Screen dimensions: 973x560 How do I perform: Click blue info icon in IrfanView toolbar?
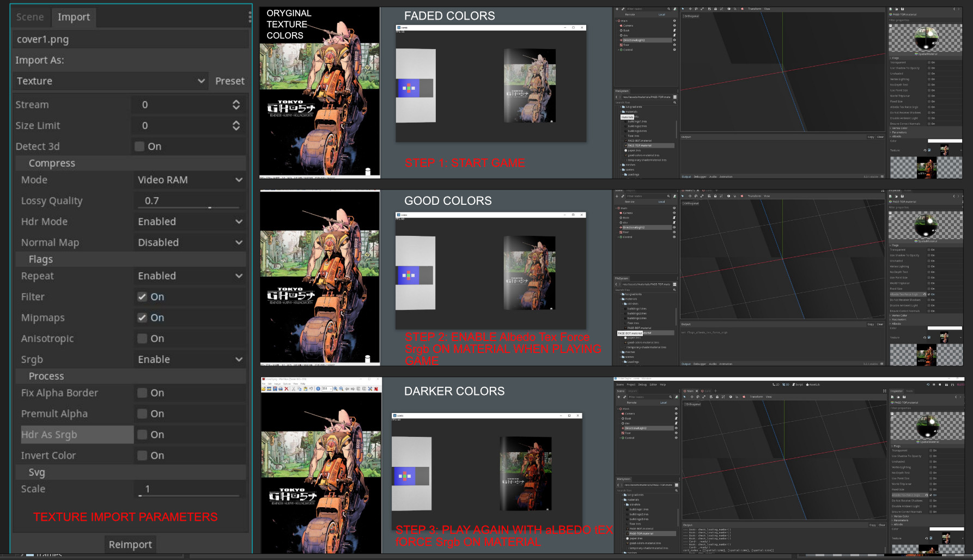(x=318, y=388)
